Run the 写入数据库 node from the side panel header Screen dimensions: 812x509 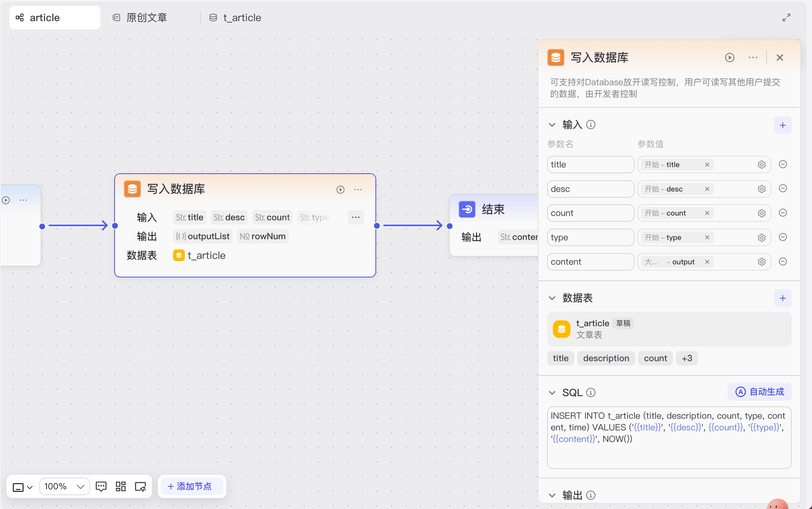click(729, 58)
